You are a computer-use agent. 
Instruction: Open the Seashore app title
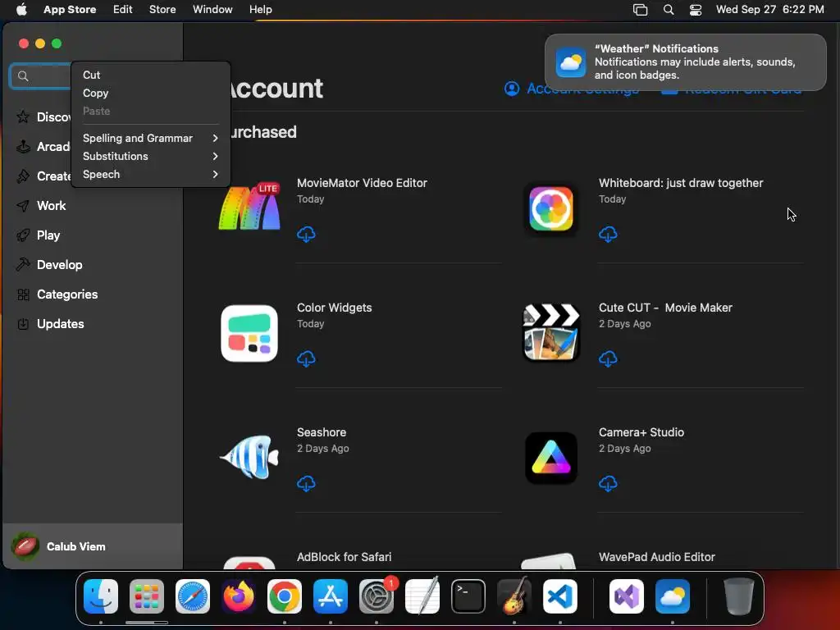point(322,432)
